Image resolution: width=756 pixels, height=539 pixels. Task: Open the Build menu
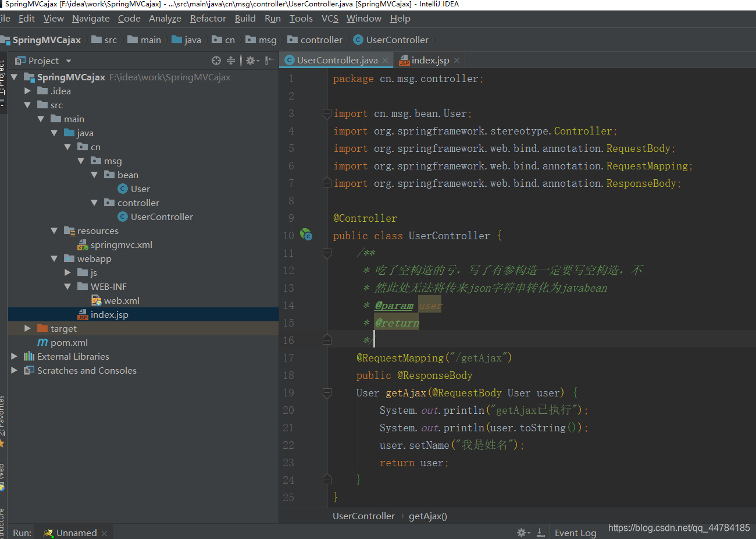click(245, 19)
